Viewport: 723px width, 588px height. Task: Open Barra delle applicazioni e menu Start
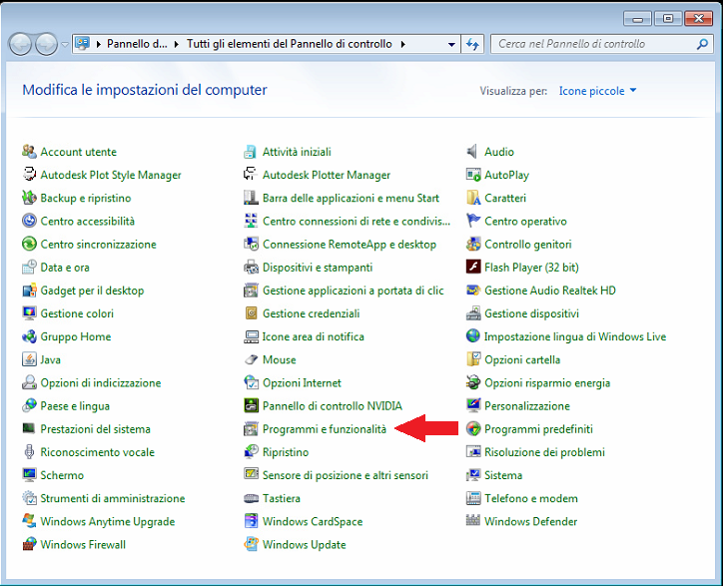pyautogui.click(x=351, y=198)
